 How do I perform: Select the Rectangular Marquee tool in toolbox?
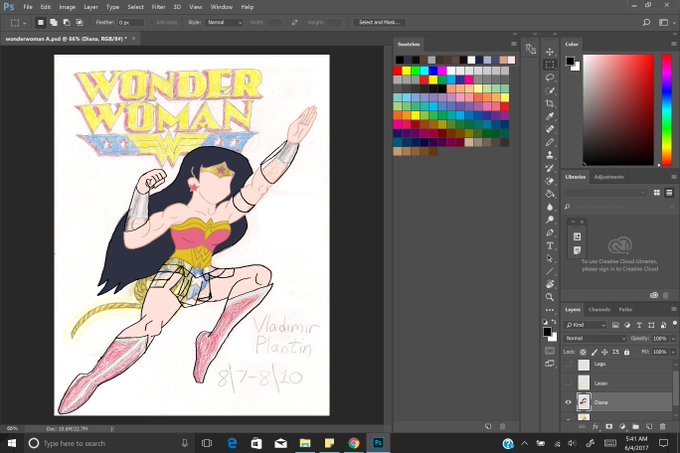pyautogui.click(x=550, y=65)
